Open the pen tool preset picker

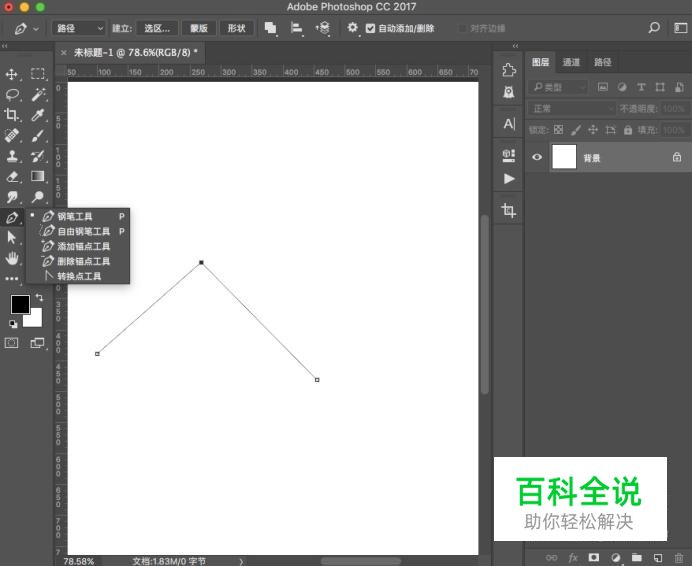(26, 29)
